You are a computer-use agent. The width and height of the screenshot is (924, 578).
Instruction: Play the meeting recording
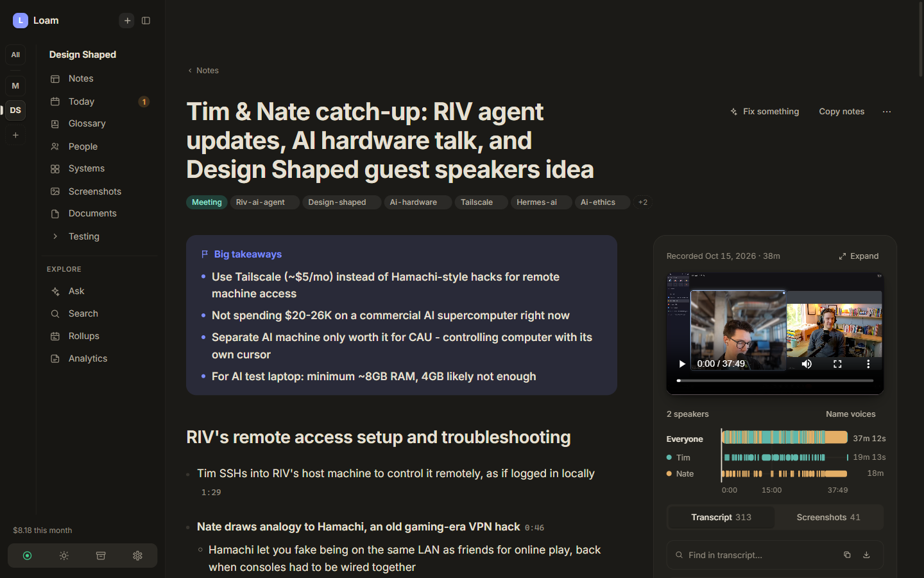(x=682, y=364)
